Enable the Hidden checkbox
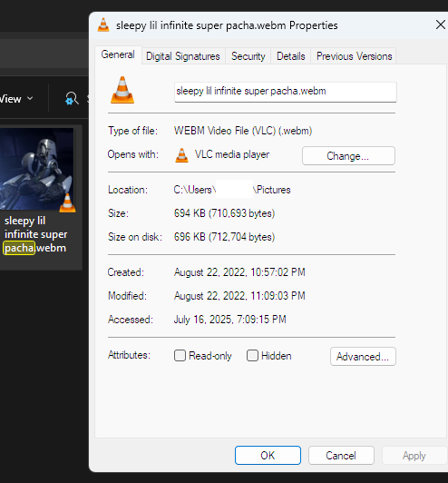The height and width of the screenshot is (483, 448). pos(252,356)
